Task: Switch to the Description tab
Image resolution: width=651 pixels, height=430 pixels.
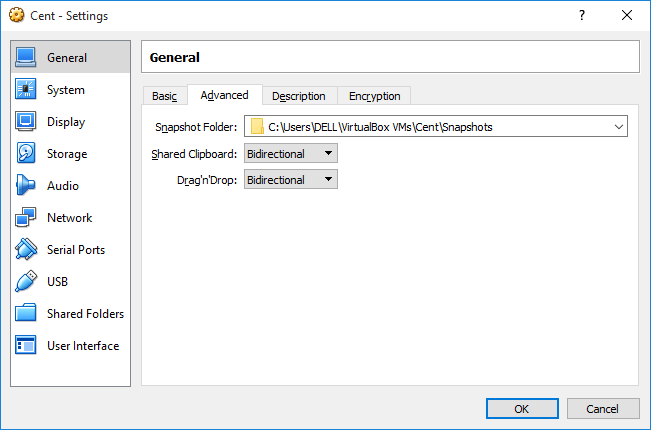Action: tap(299, 96)
